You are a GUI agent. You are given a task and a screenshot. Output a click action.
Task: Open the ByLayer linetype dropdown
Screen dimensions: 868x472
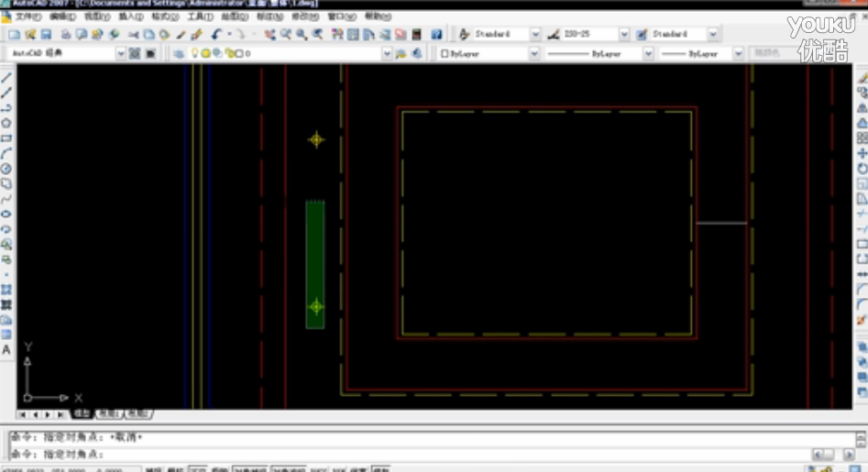coord(648,54)
